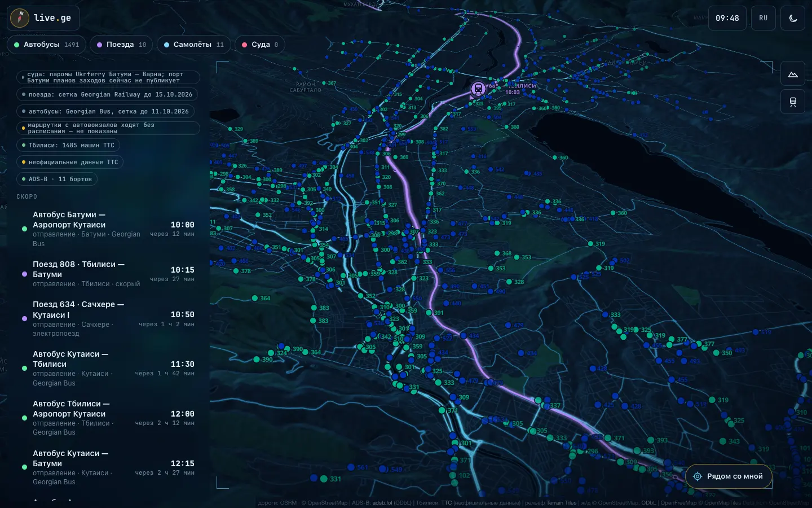Click the Рядом со мной button
The image size is (812, 508).
coord(728,476)
